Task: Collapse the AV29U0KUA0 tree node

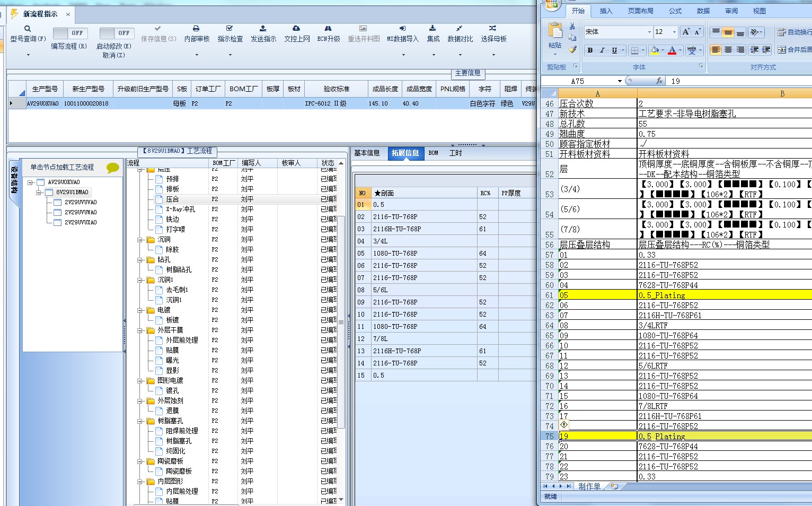Action: coord(31,182)
